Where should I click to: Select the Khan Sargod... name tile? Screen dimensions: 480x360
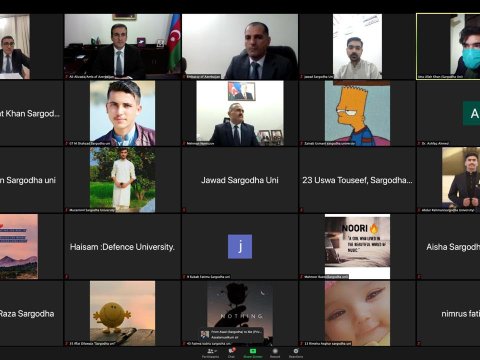[31, 113]
